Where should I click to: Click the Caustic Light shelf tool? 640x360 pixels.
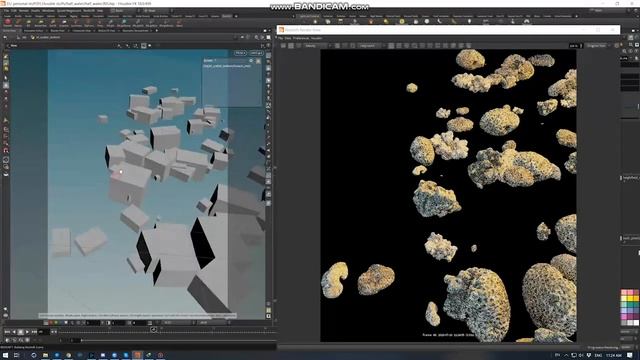coord(439,22)
